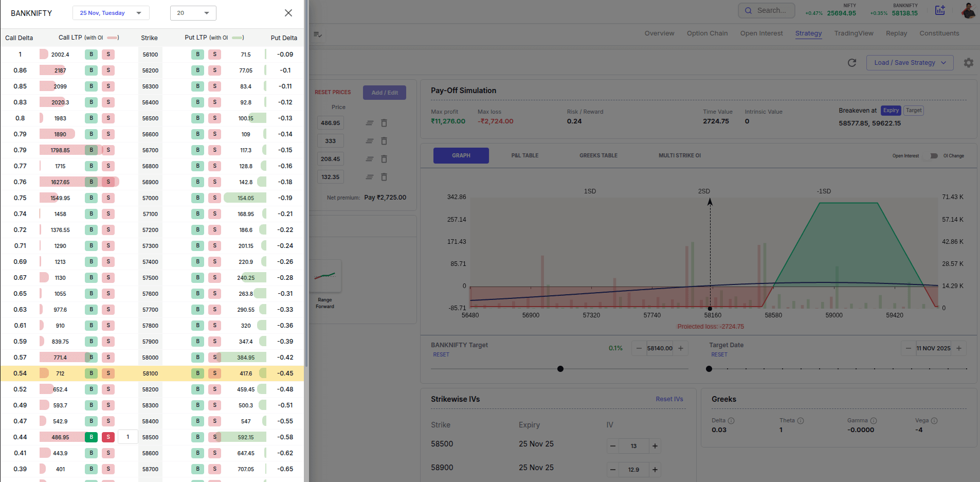Open the expiry date dropdown 25 Nov, Tuesday

pos(111,13)
